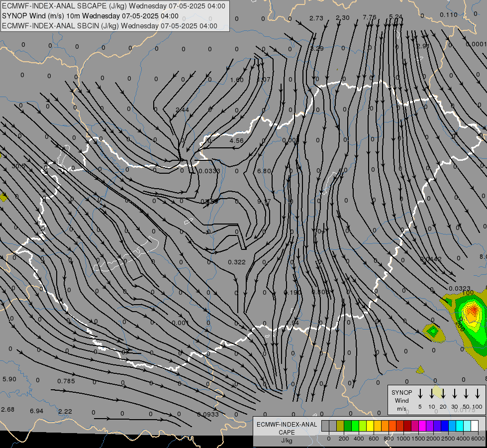Pick the olive color swatch in CAPE legend
487x448 pixels.
340,426
